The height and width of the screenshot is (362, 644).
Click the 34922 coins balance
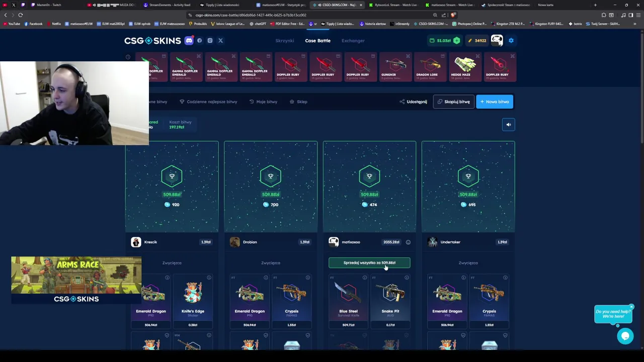(477, 41)
